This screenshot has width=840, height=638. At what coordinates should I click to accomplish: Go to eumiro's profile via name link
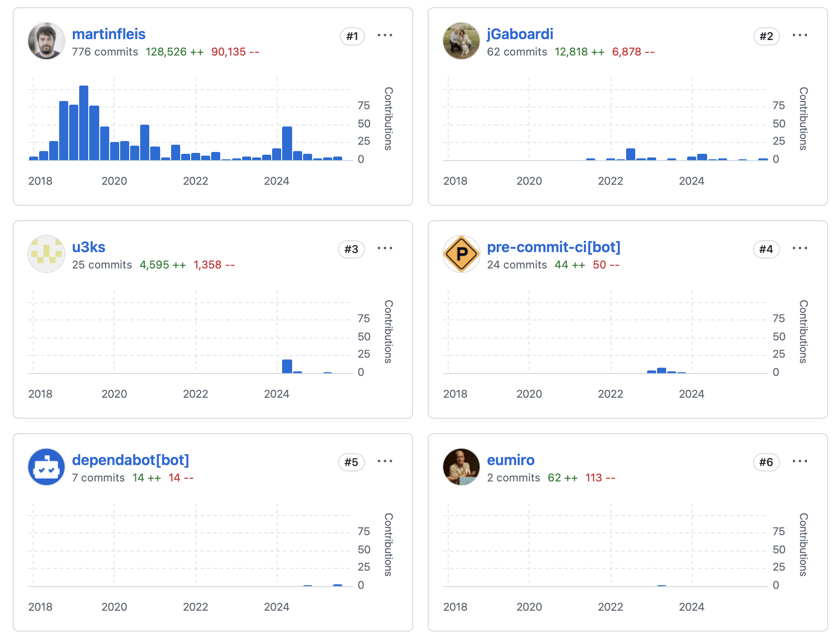pos(511,460)
